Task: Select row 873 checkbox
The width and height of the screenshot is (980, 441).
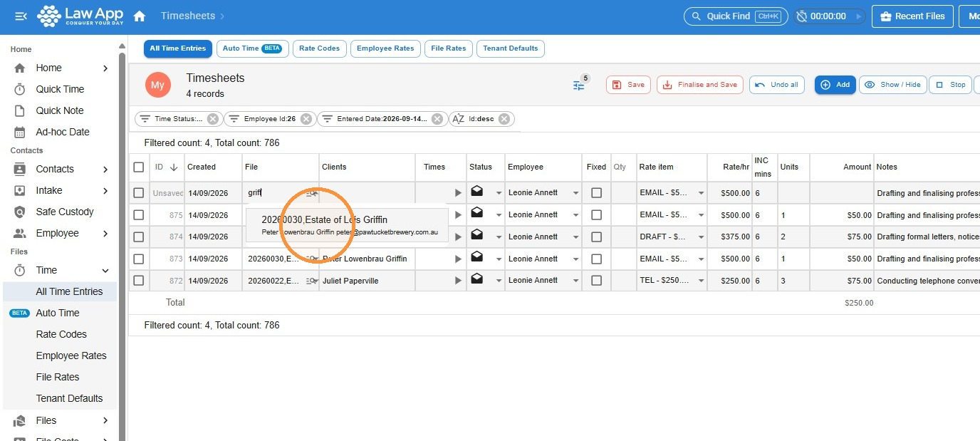Action: pyautogui.click(x=139, y=259)
